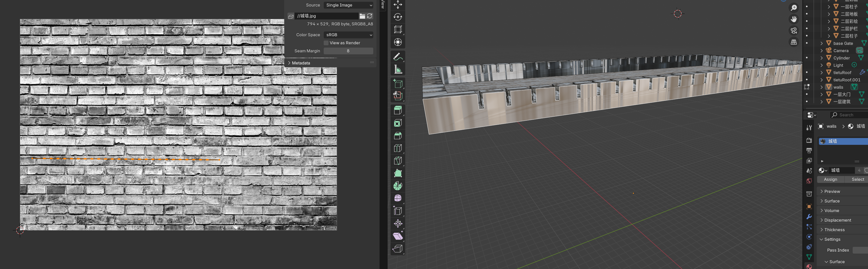Expand the walls object in the outliner
This screenshot has width=868, height=269.
(821, 87)
